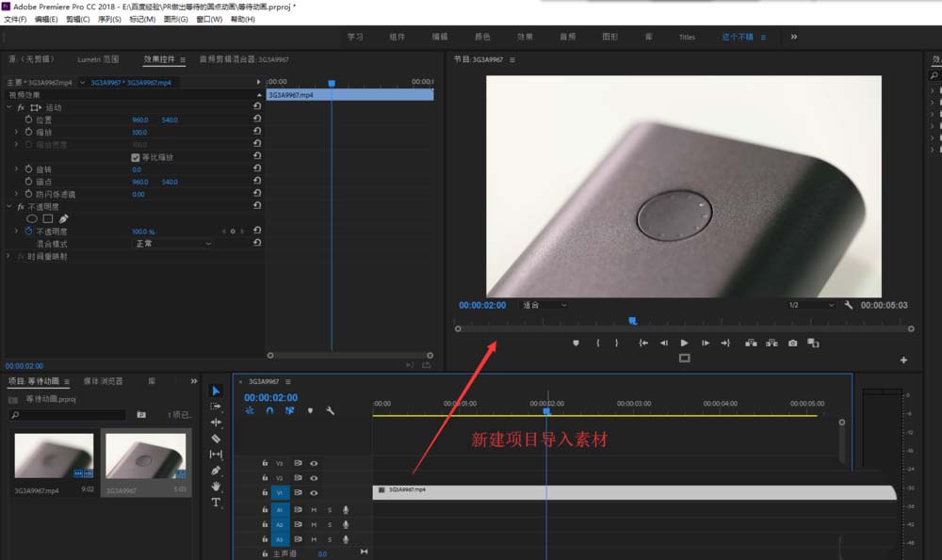Select the Ripple Edit tool

216,422
